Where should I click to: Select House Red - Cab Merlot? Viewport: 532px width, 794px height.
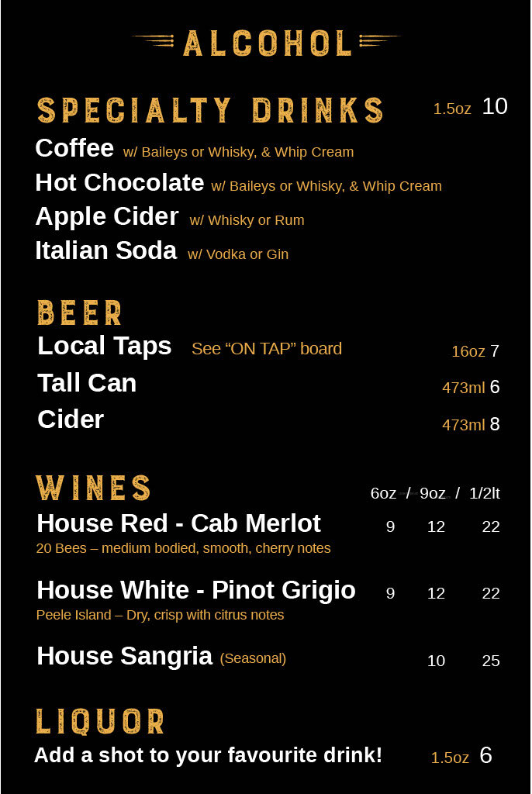179,523
